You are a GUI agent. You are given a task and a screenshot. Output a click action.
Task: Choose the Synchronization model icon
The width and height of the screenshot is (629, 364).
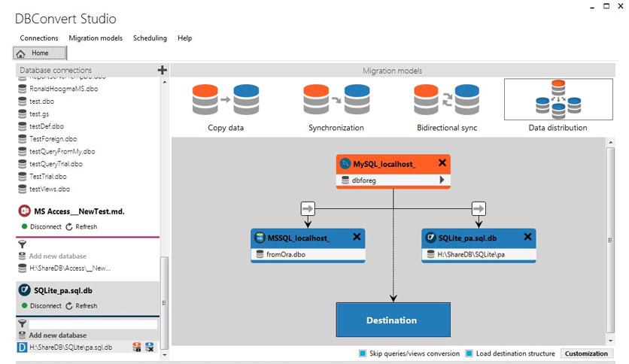point(336,99)
